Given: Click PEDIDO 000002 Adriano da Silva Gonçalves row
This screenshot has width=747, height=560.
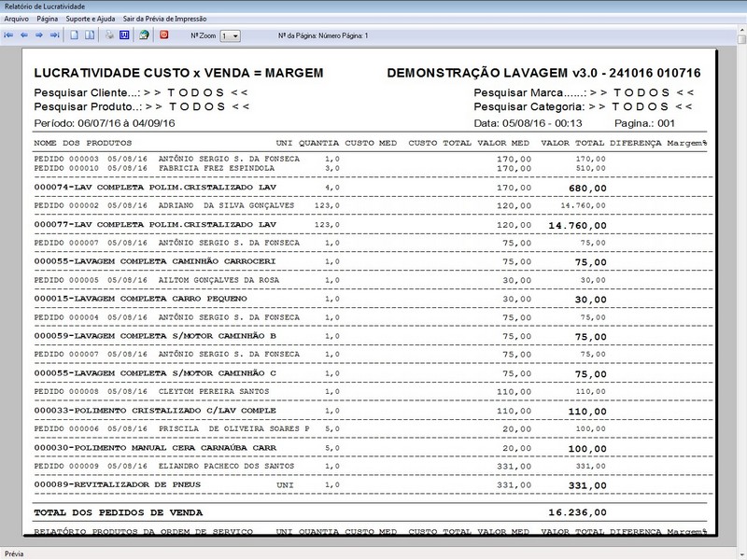Looking at the screenshot, I should 319,205.
